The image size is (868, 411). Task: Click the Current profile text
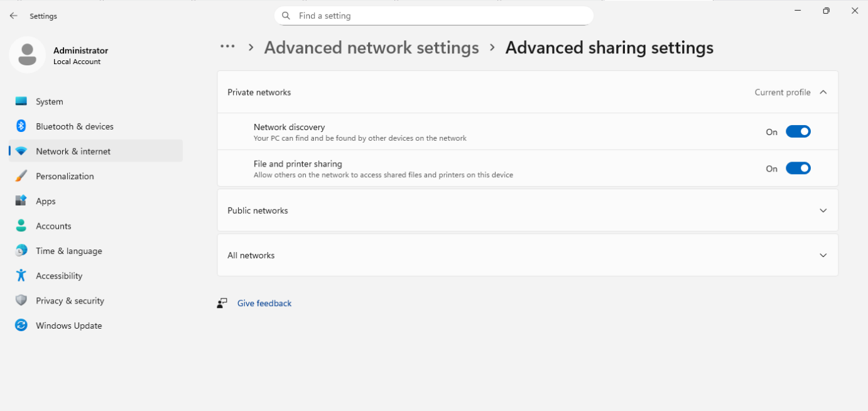[x=783, y=92]
